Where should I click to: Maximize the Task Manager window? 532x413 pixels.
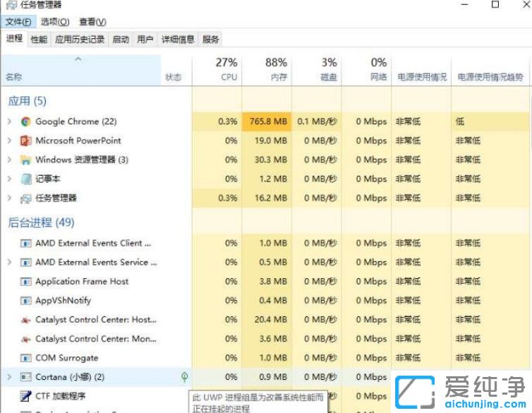coord(495,4)
